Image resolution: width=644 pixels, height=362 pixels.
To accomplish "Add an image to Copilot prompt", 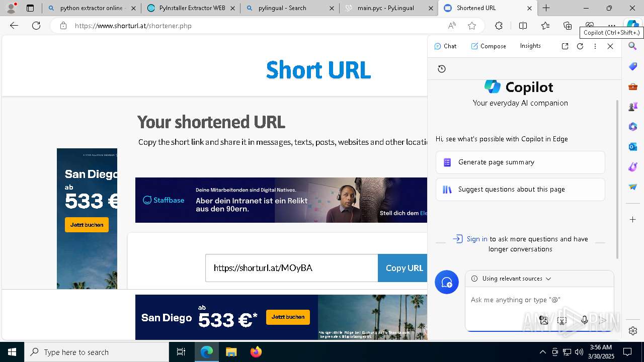I will (x=544, y=320).
